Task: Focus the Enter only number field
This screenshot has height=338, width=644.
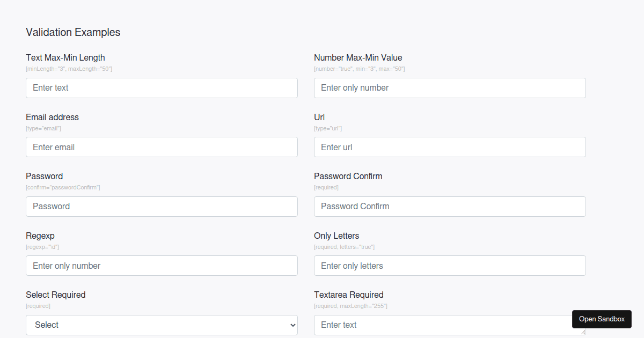Action: pyautogui.click(x=450, y=87)
